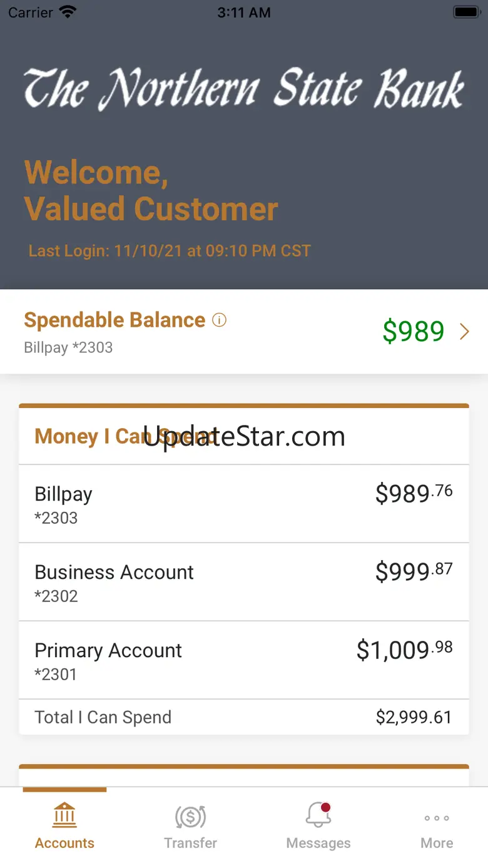Open the Business Account *2302 row
Screen dimensions: 488x868
coord(244,582)
